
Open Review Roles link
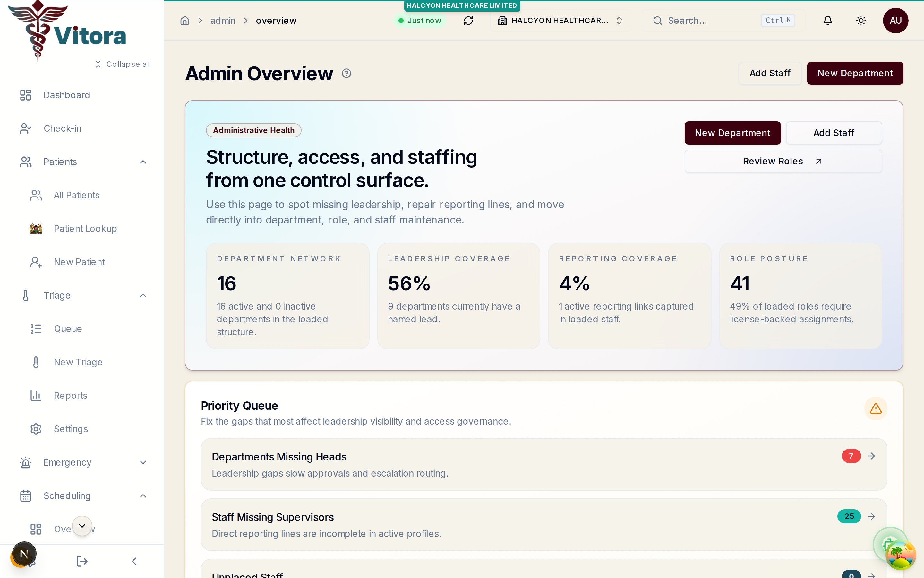783,161
